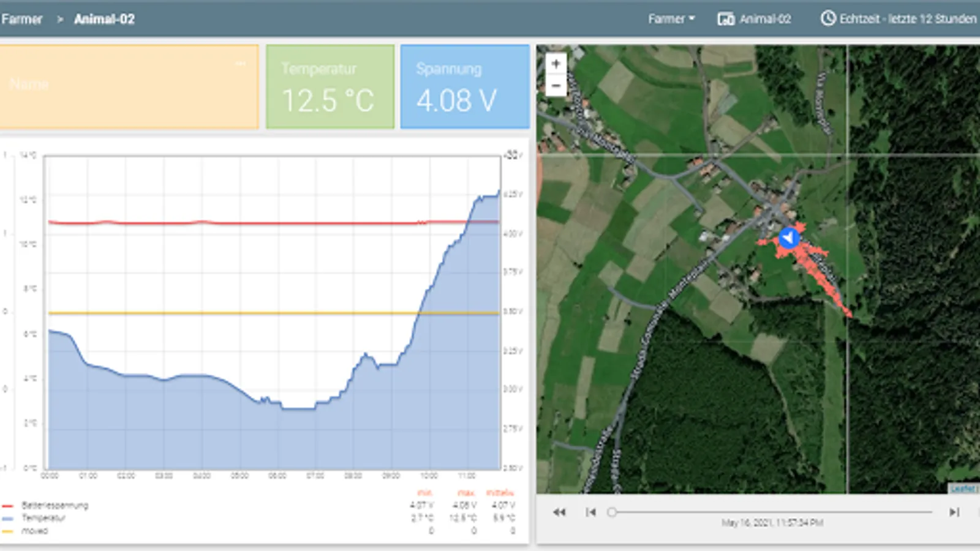The image size is (980, 551).
Task: Click the '5.9 °C' average temperature value
Action: click(503, 518)
